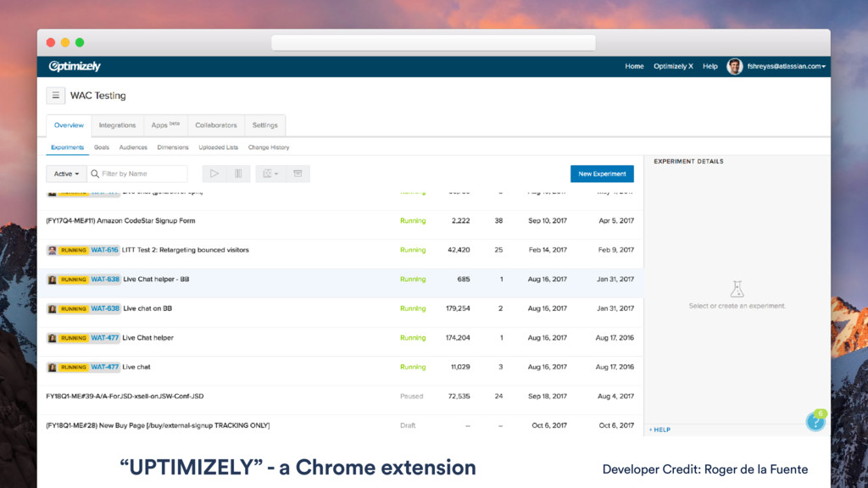
Task: Open the blue help bubble icon
Action: click(x=815, y=422)
